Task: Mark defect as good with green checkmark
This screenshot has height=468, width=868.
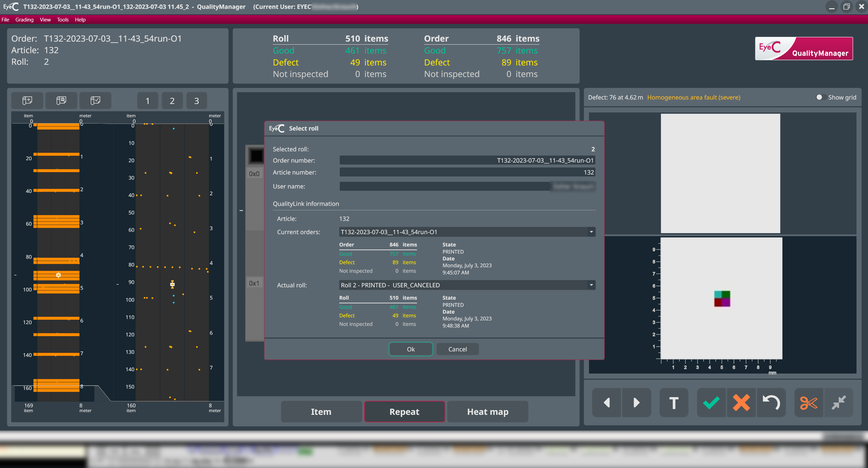Action: pos(711,403)
